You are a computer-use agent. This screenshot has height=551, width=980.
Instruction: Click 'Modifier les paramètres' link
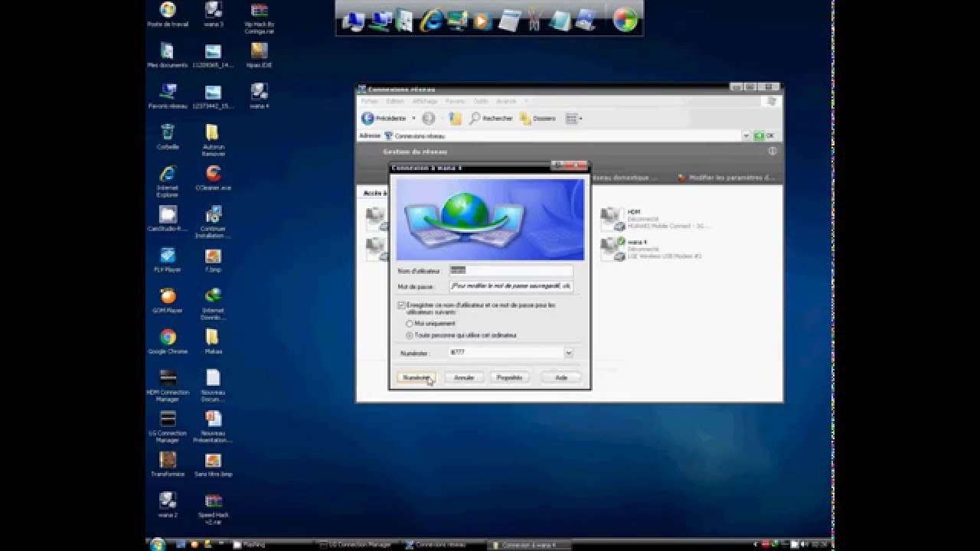(x=727, y=178)
